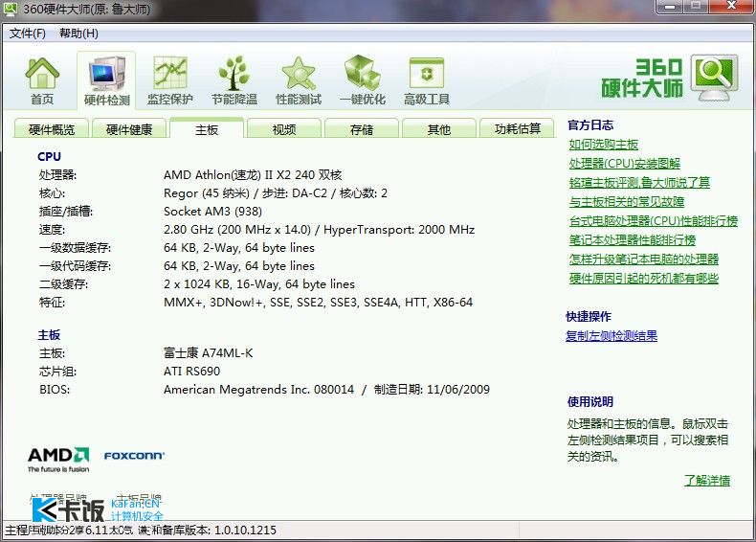Click the 快捷操作 heading
Viewport: 756px width, 542px height.
point(589,317)
